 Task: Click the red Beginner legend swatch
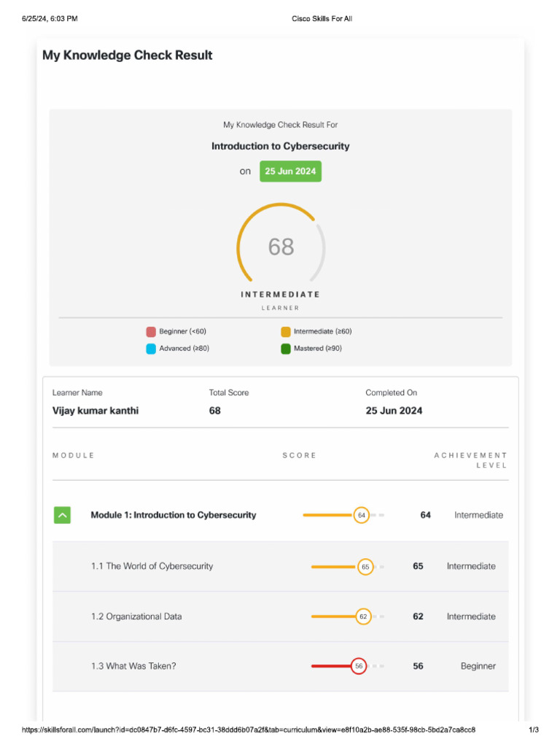point(151,332)
